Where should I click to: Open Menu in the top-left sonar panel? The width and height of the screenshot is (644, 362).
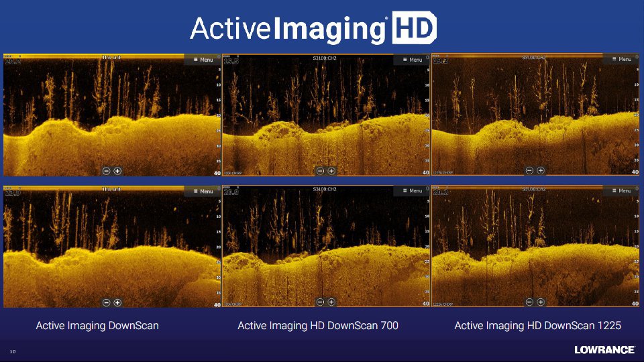click(203, 60)
